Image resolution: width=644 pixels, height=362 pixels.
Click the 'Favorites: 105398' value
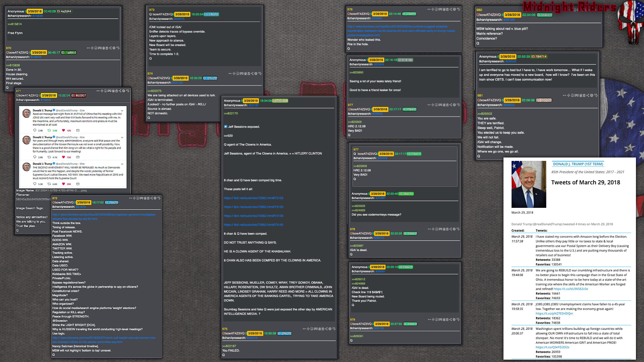pyautogui.click(x=549, y=357)
